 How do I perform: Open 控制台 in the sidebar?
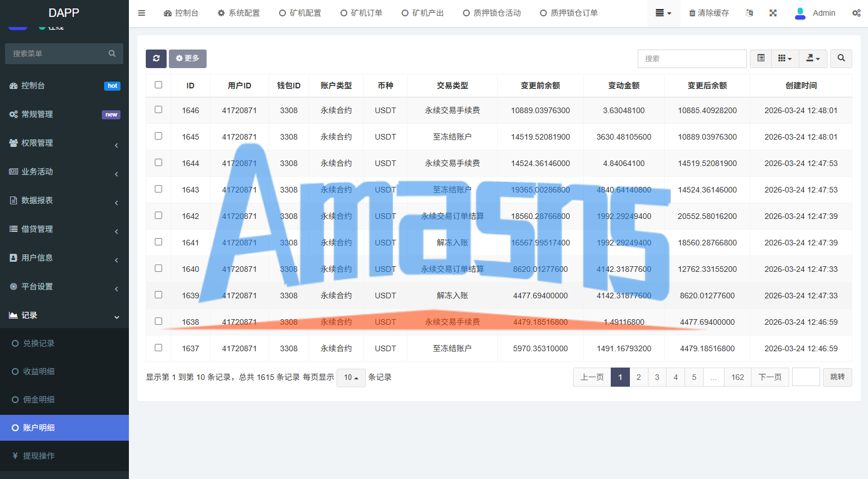[x=64, y=86]
